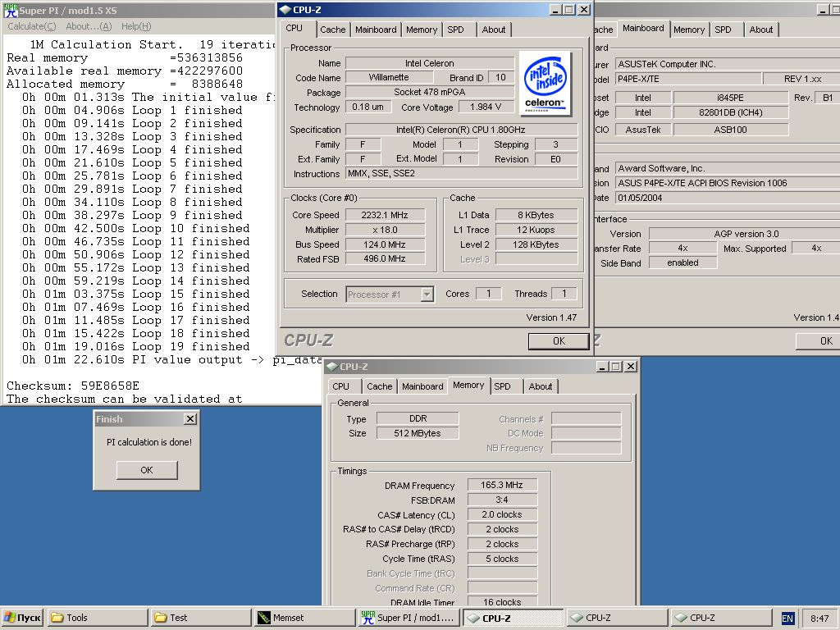
Task: Click the EN language indicator in tray
Action: coord(787,619)
